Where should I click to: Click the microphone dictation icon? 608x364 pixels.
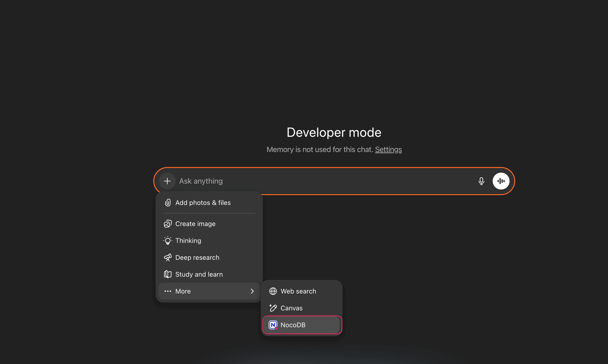pos(481,181)
